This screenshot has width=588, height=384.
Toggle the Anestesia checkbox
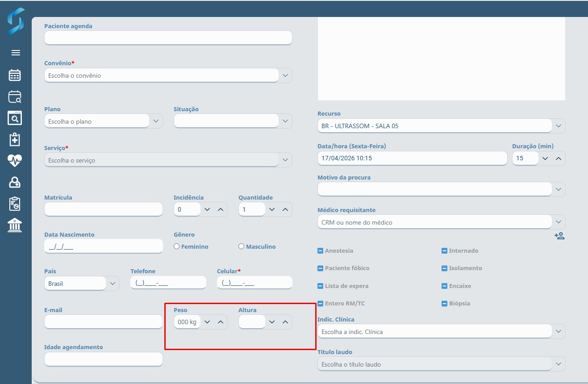coord(320,251)
